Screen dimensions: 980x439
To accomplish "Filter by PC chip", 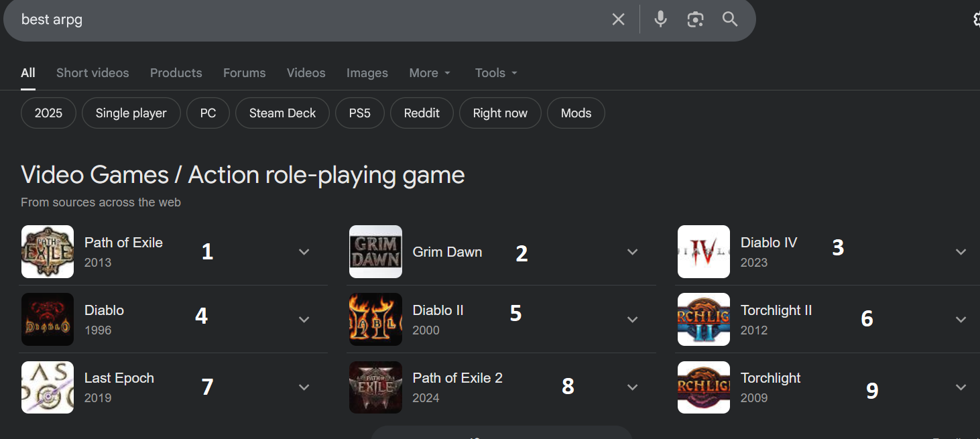I will point(208,113).
